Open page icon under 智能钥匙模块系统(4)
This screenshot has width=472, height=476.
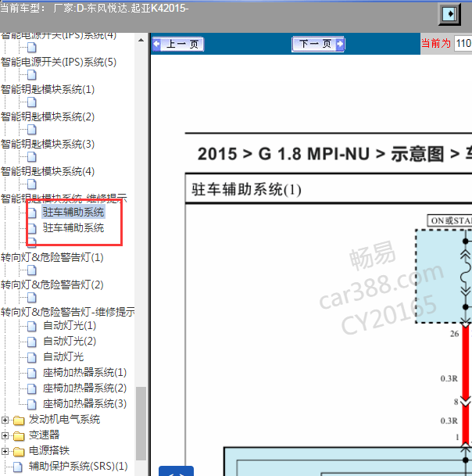[x=32, y=184]
